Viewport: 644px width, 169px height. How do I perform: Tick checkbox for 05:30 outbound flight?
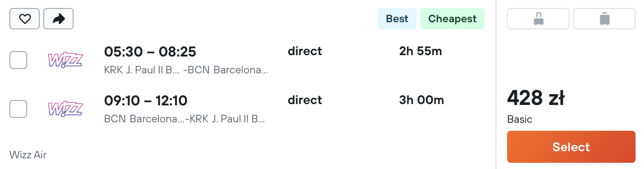pos(18,60)
